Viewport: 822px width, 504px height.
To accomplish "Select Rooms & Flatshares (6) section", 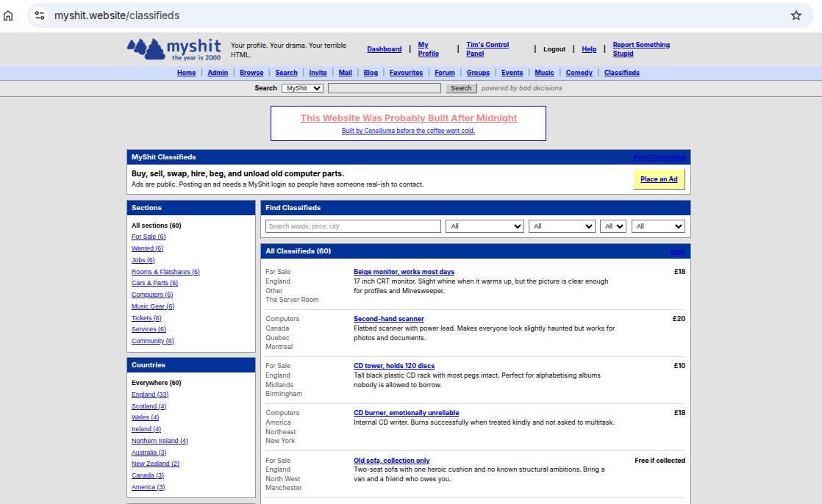I will 165,272.
